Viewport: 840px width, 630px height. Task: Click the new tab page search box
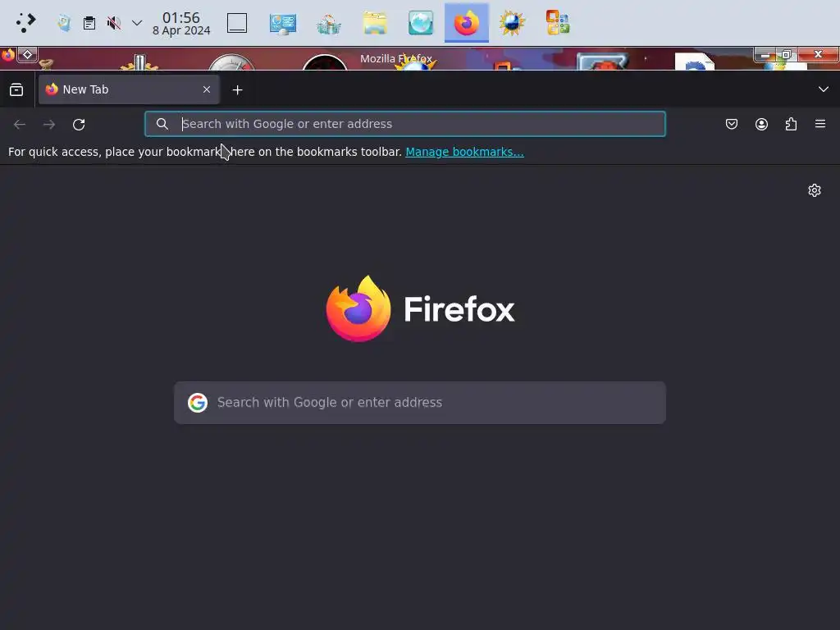(x=420, y=402)
